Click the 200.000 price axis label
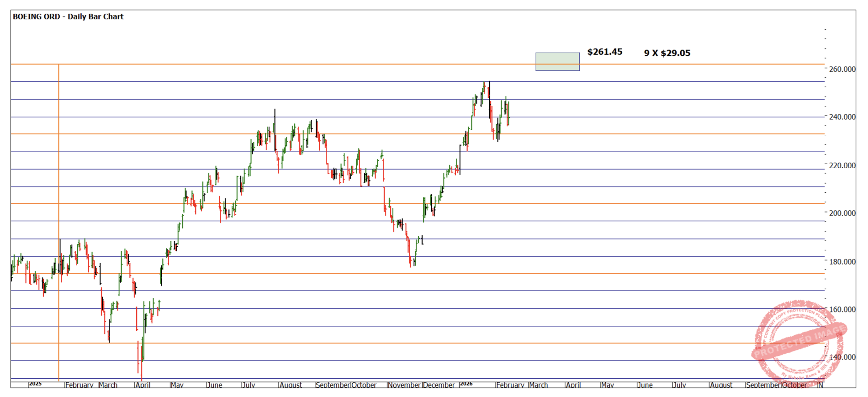Image resolution: width=868 pixels, height=397 pixels. click(842, 213)
